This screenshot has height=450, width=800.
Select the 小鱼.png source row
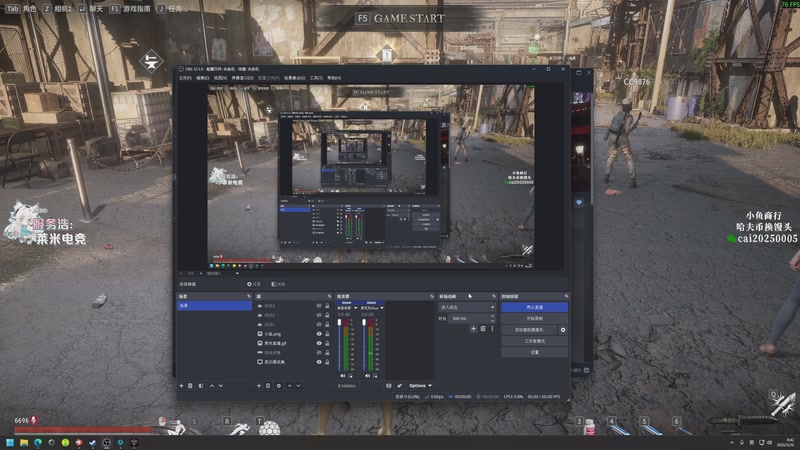[x=293, y=334]
